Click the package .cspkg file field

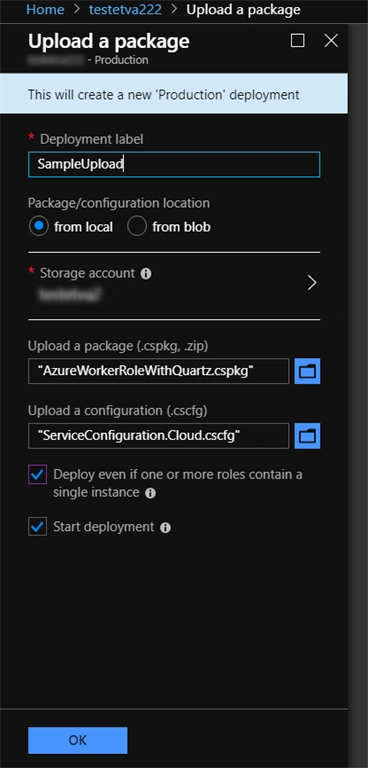tap(158, 371)
